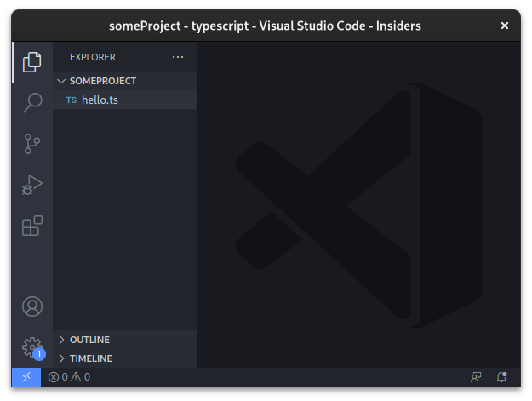Open the Search view
Viewport: 532px width, 401px height.
[x=32, y=103]
